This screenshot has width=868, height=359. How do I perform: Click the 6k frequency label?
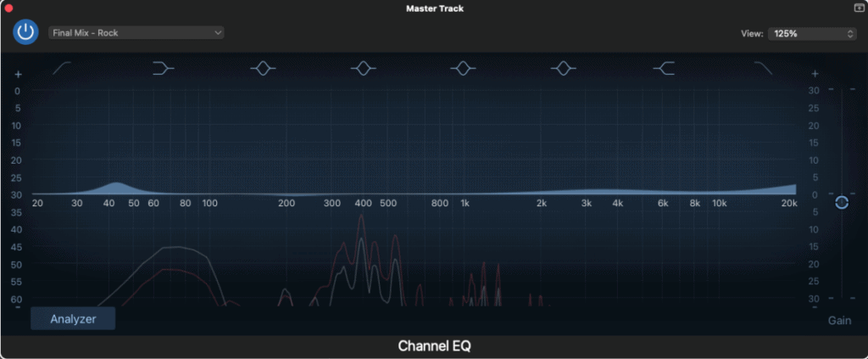click(x=663, y=204)
